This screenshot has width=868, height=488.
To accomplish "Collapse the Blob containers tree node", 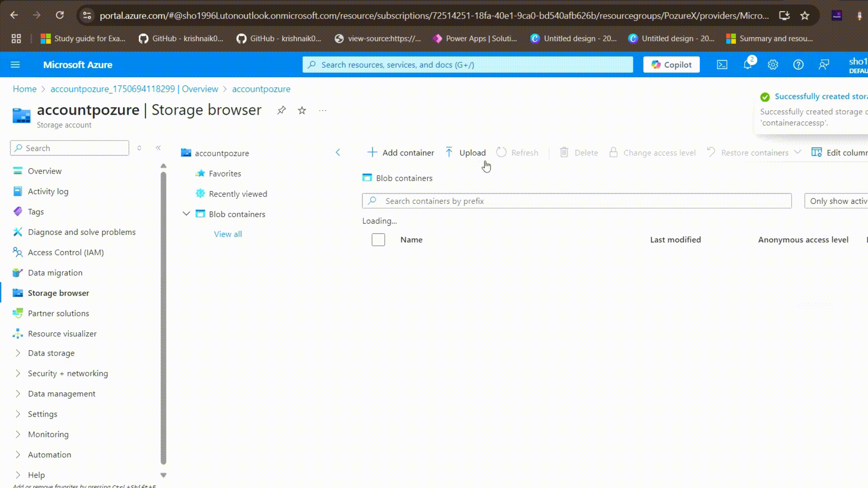I will pos(186,214).
